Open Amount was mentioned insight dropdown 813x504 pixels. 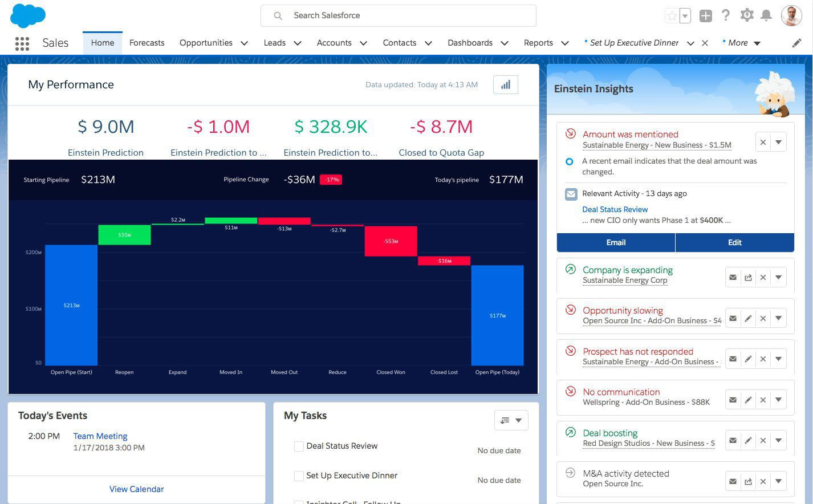coord(778,143)
